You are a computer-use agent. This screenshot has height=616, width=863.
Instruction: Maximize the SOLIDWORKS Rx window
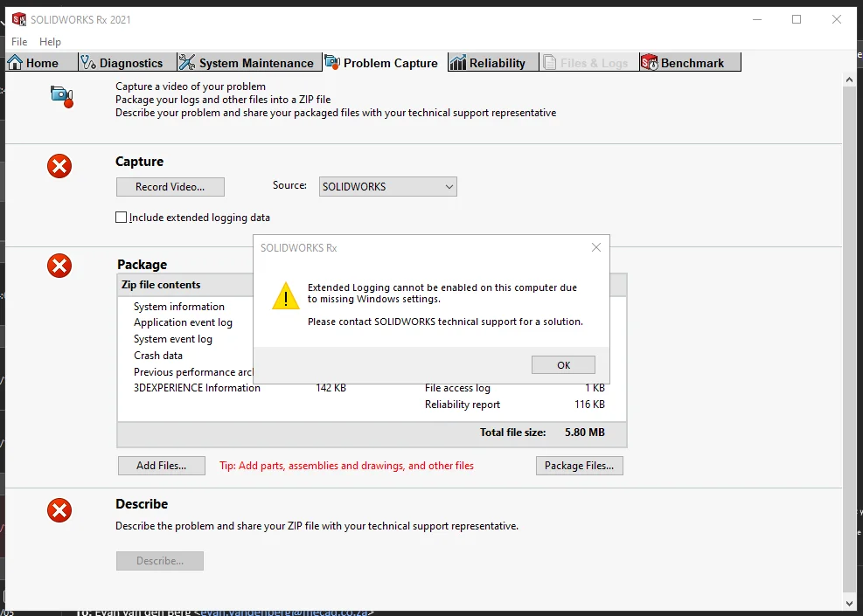coord(797,19)
